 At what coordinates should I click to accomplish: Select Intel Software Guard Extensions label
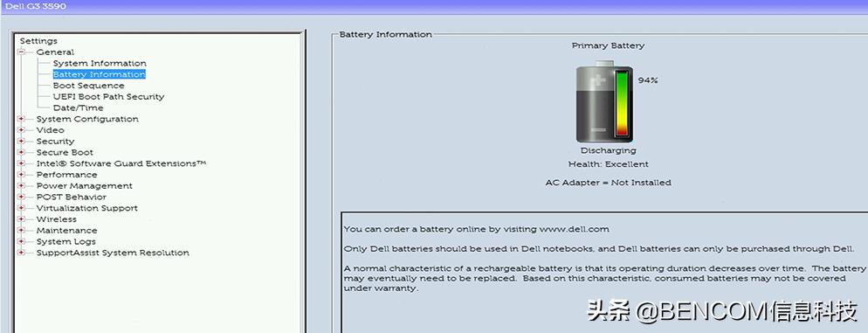121,163
